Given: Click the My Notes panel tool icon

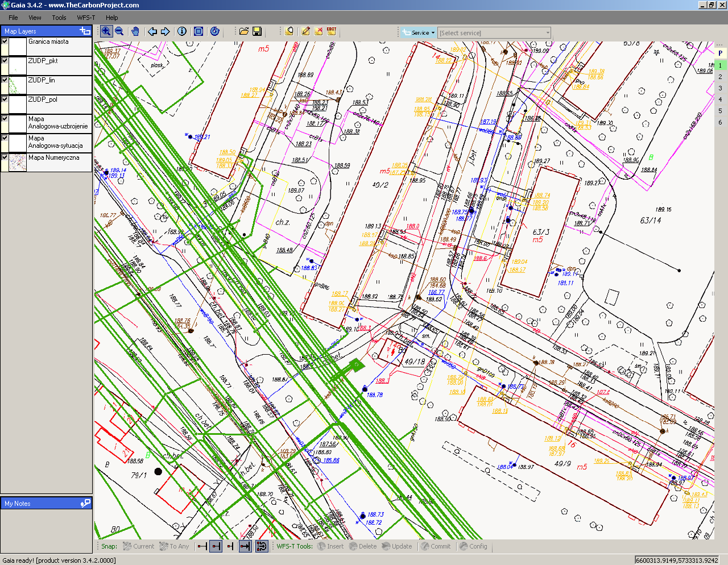Looking at the screenshot, I should 85,503.
